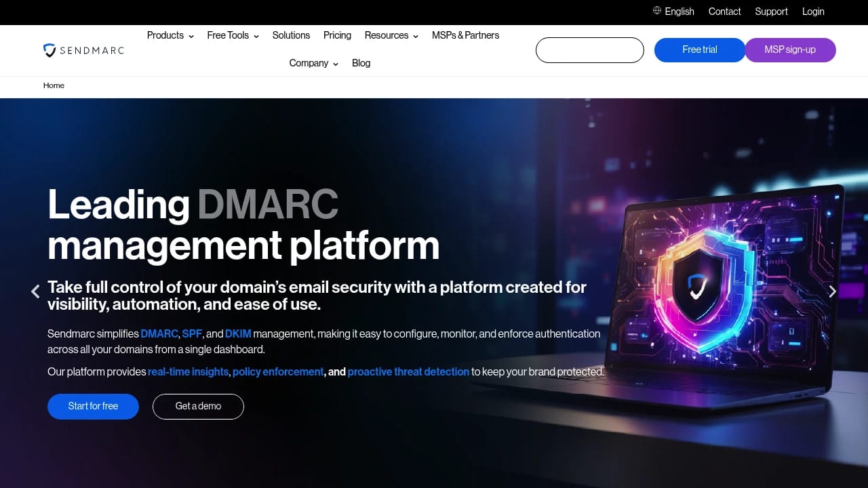The height and width of the screenshot is (488, 868).
Task: Click the Free trial button
Action: (x=699, y=49)
